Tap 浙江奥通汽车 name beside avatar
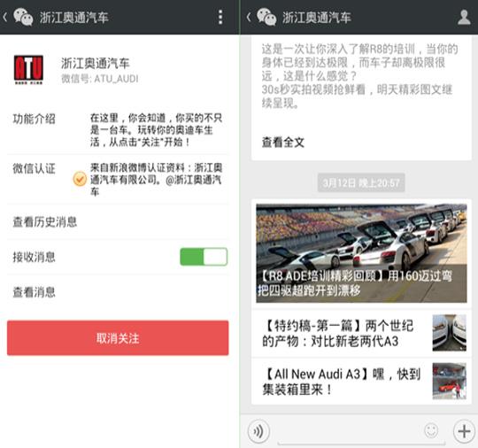Viewport: 478px width, 448px height. pyautogui.click(x=95, y=63)
